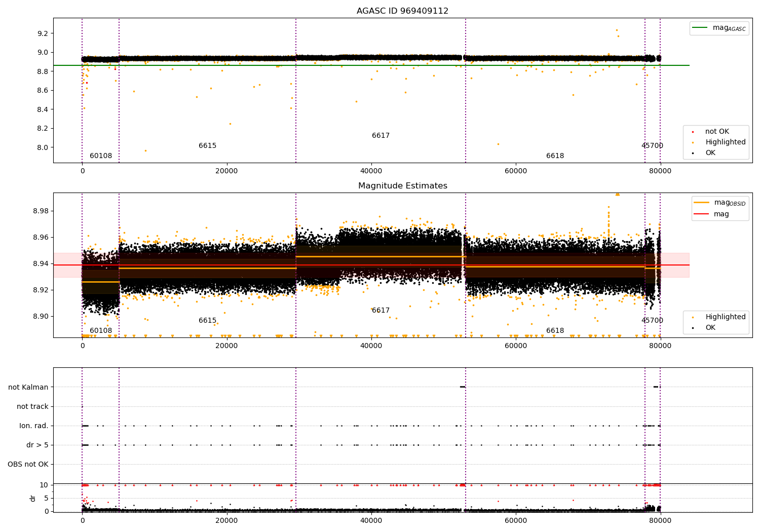Click the 8.96 tick in Magnitude Estimates
Image resolution: width=760 pixels, height=532 pixels.
[41, 237]
